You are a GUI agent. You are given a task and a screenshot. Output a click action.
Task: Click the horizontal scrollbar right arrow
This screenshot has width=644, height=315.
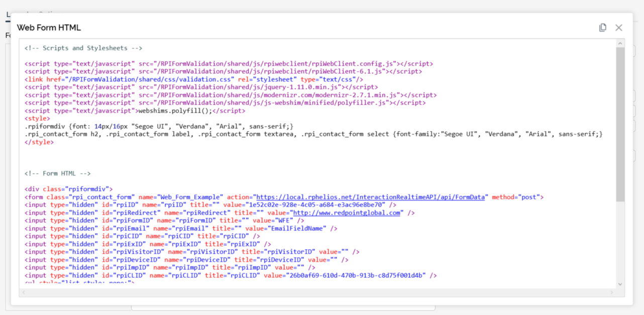click(611, 292)
